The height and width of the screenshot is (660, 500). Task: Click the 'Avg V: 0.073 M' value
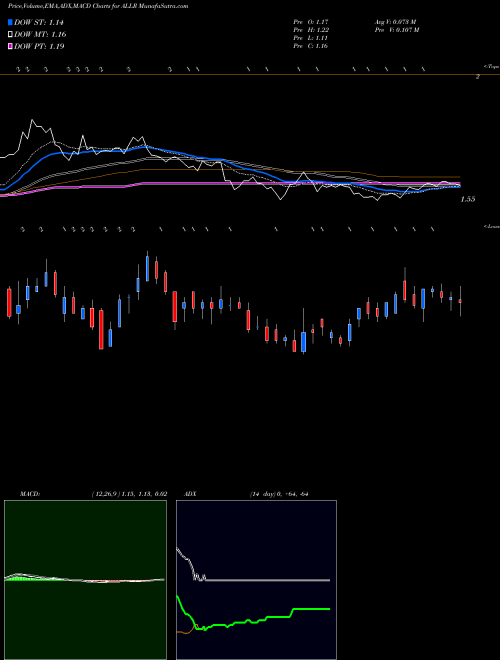click(x=395, y=22)
